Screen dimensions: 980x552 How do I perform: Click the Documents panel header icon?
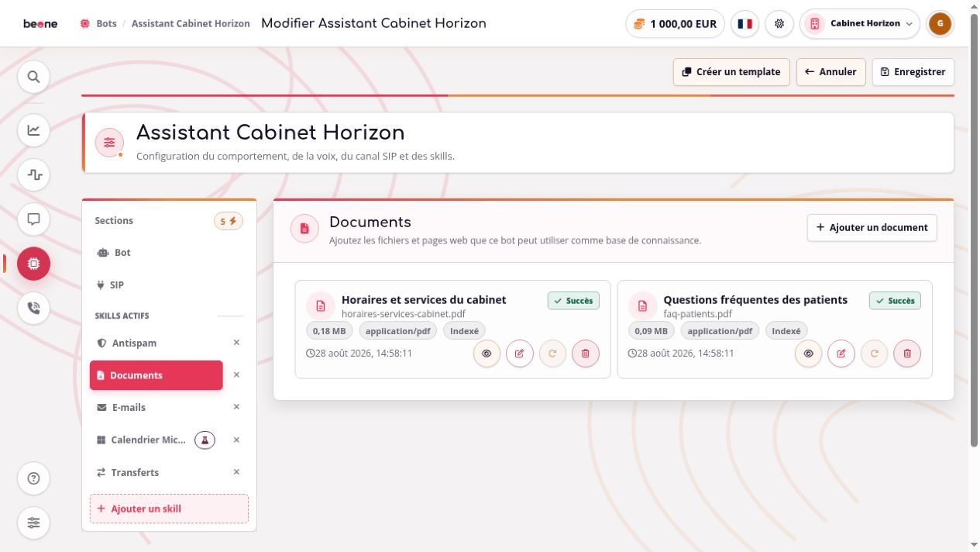coord(304,229)
